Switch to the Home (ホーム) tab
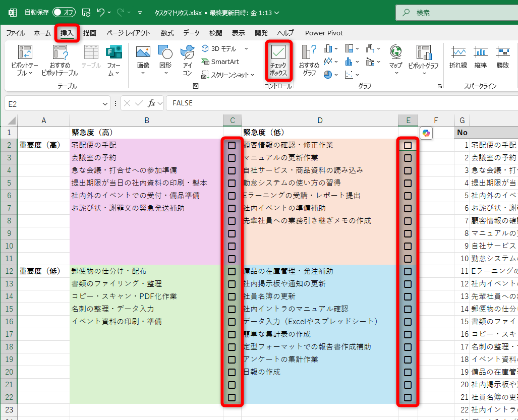Viewport: 518px width, 420px height. coord(42,33)
